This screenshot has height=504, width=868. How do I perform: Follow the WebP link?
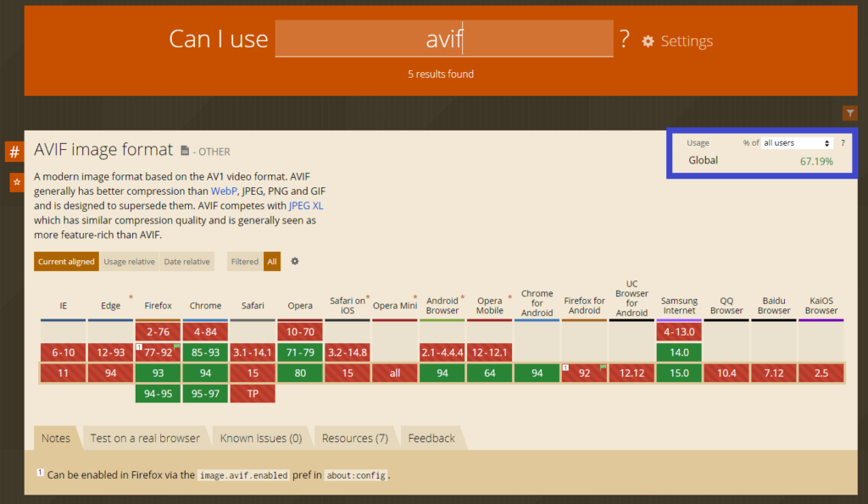pos(224,191)
